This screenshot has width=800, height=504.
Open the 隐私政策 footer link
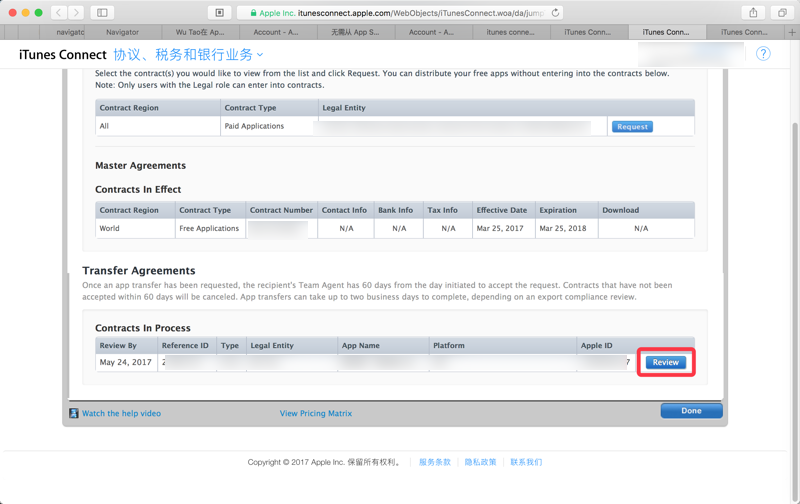pyautogui.click(x=480, y=462)
